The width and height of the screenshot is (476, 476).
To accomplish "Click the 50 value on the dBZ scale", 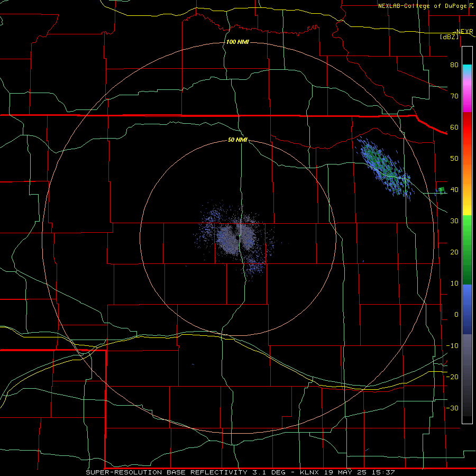I will pos(454,159).
